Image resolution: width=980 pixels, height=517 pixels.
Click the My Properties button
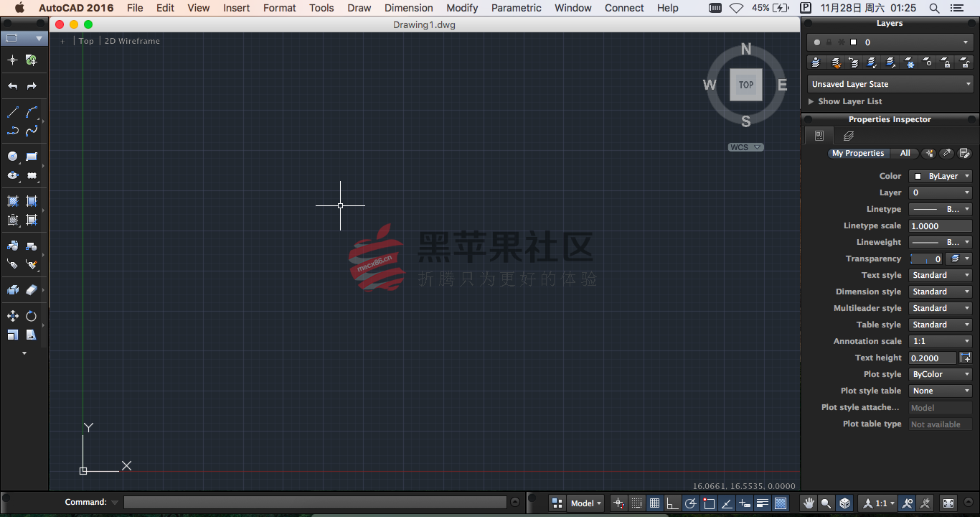[858, 153]
